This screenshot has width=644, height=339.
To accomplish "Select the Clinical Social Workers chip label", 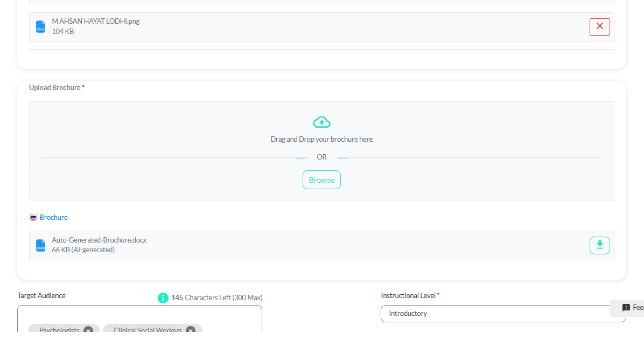I will point(148,330).
